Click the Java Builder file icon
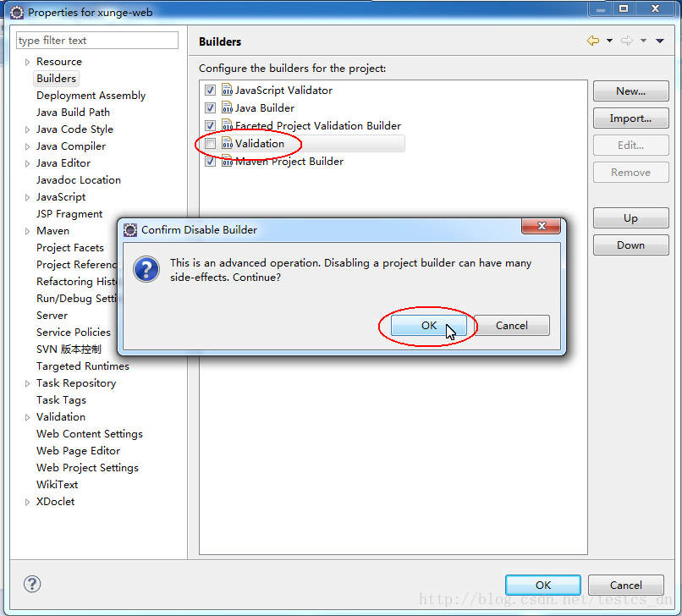The height and width of the screenshot is (616, 682). (x=227, y=107)
